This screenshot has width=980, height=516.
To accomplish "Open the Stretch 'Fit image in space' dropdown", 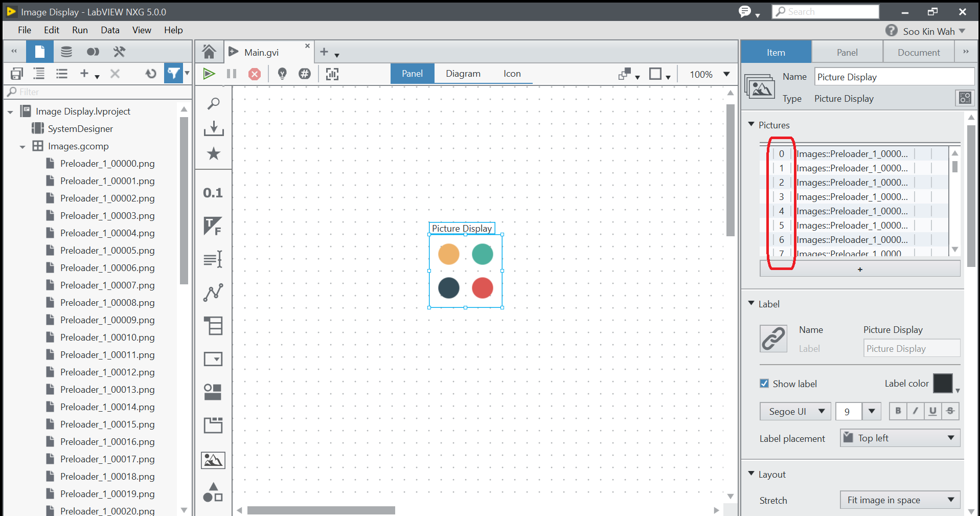I will pos(900,500).
